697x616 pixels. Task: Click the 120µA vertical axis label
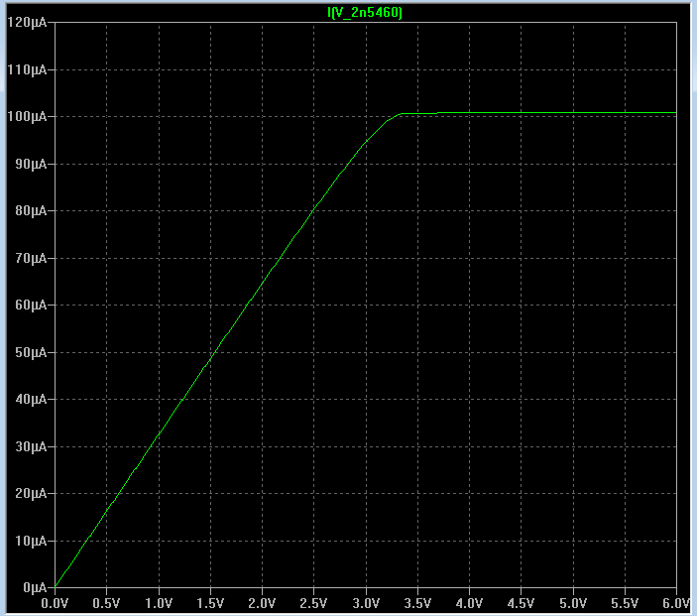pyautogui.click(x=27, y=22)
